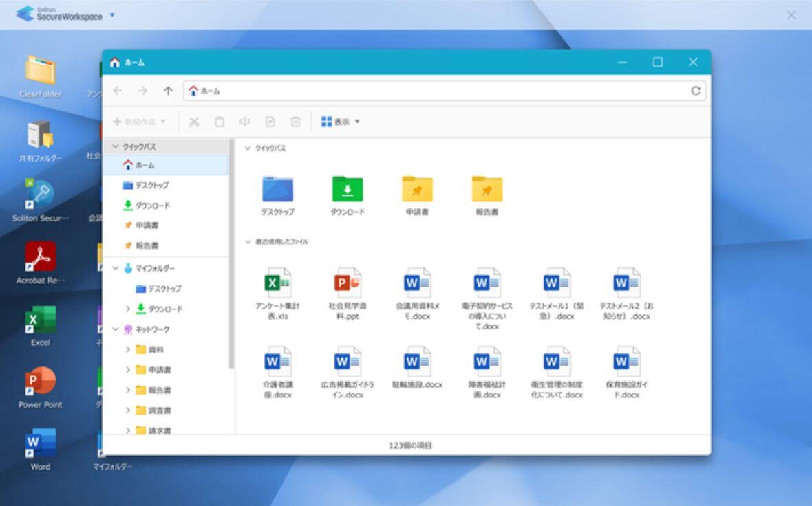The image size is (812, 506).
Task: Select the 広告掲載ガイドライン.docx file
Action: (348, 373)
